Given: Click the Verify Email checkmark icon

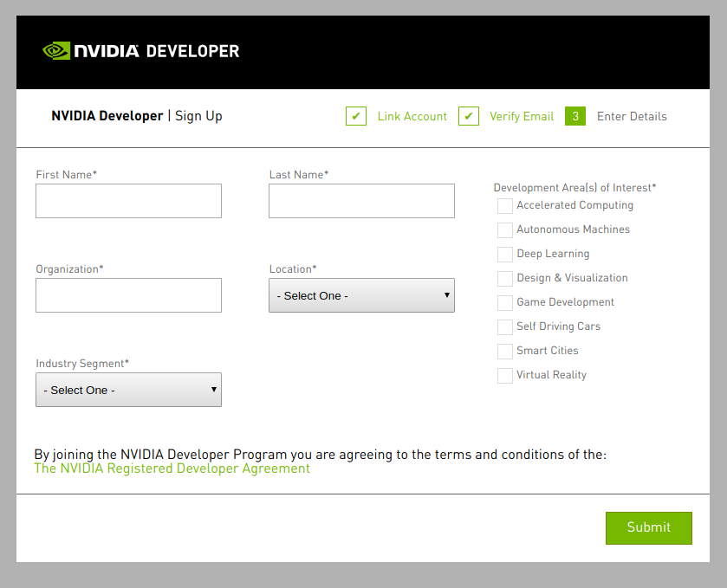Looking at the screenshot, I should (469, 116).
